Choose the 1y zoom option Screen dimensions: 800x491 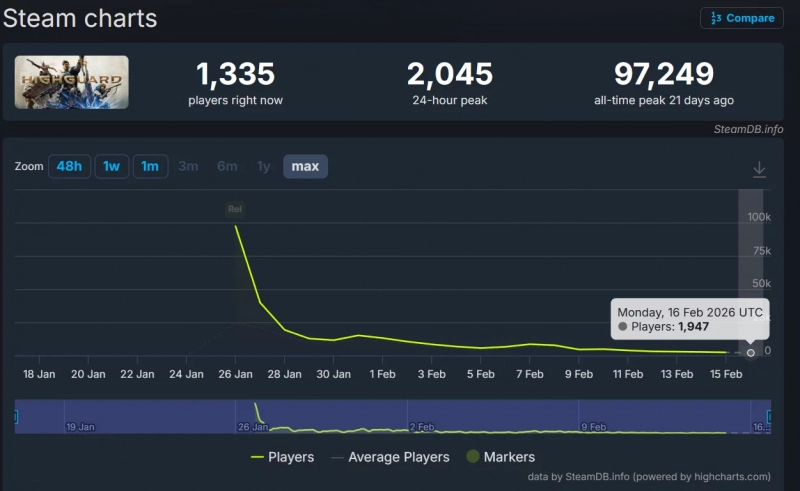coord(263,166)
